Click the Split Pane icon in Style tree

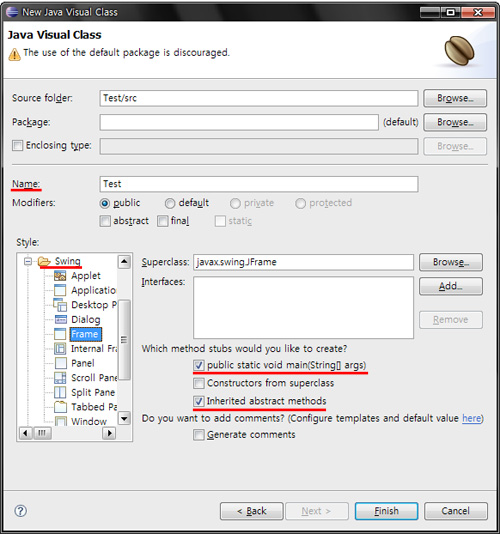tap(60, 392)
